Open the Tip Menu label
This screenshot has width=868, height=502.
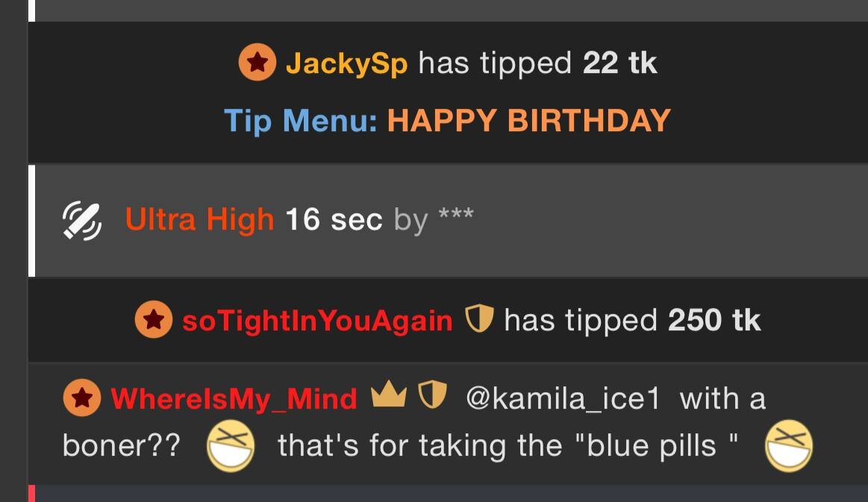[301, 121]
